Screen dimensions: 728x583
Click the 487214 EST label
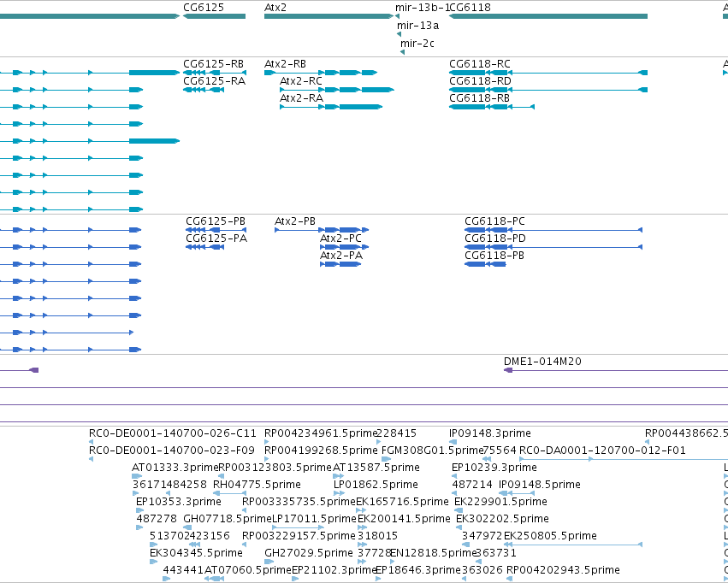472,485
